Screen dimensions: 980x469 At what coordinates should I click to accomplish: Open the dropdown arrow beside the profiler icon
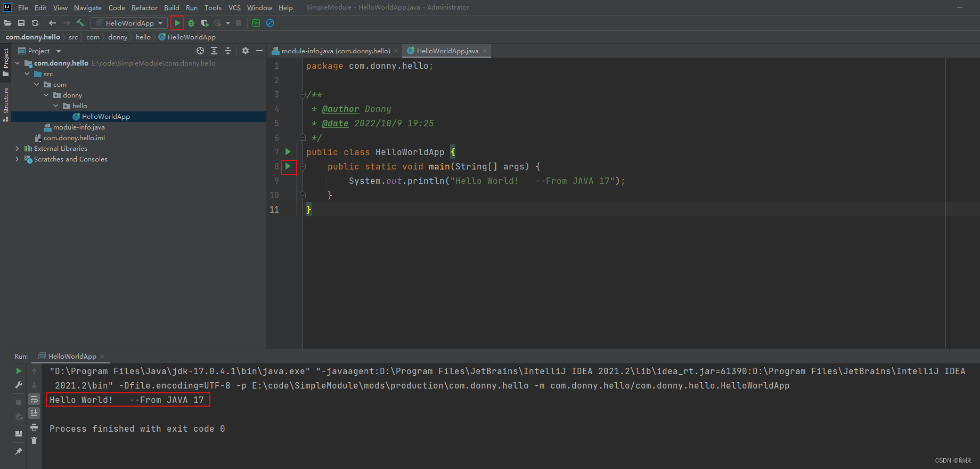[x=228, y=23]
